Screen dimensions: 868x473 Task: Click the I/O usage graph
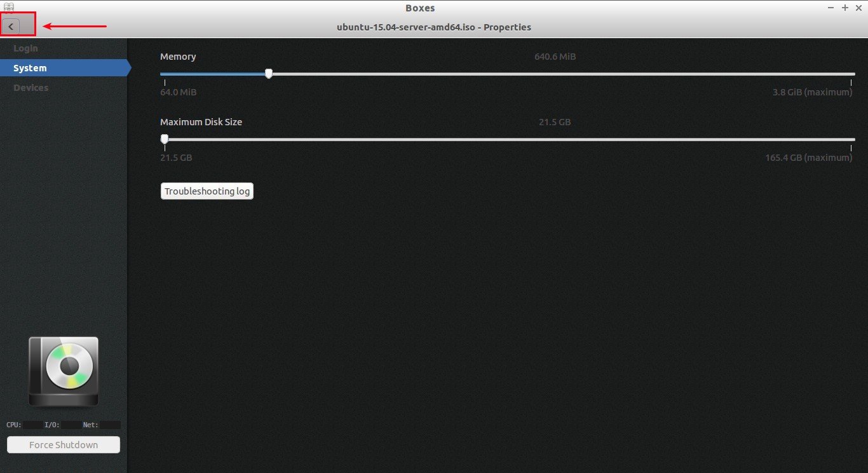coord(71,425)
